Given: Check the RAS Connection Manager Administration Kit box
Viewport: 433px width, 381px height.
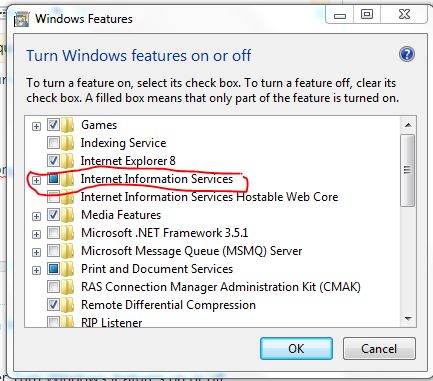Looking at the screenshot, I should [x=53, y=287].
